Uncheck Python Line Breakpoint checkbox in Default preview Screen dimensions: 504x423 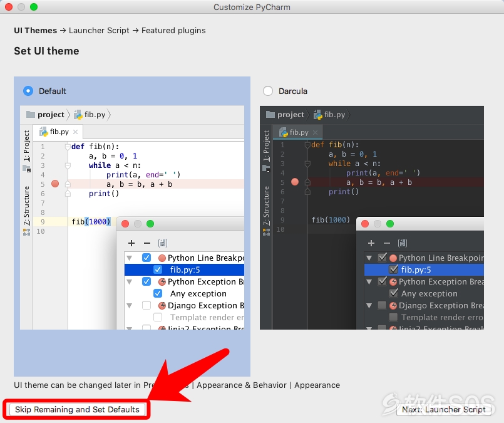click(147, 258)
